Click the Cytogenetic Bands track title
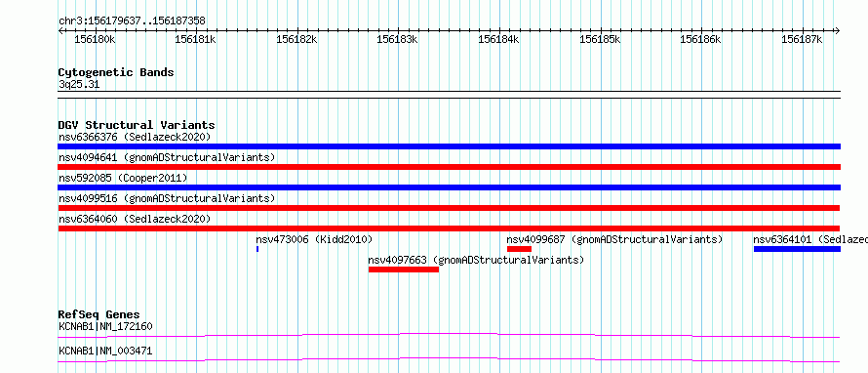 pos(116,72)
